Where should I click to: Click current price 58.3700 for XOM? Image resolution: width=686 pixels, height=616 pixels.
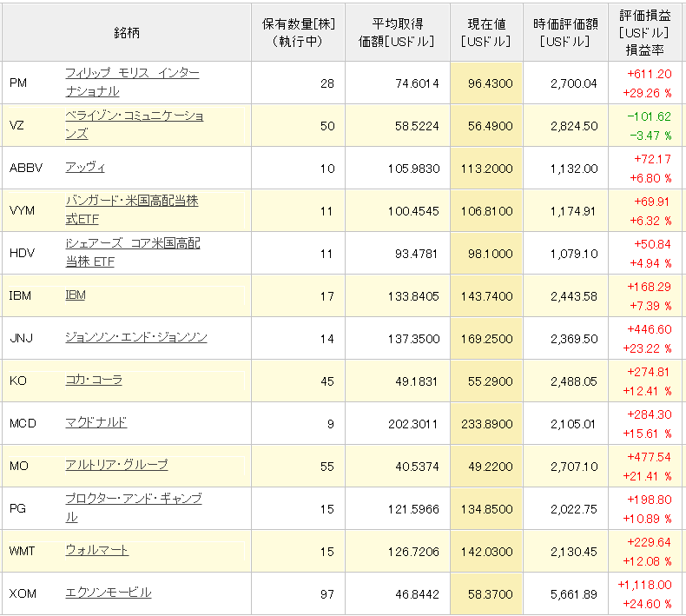(x=490, y=594)
